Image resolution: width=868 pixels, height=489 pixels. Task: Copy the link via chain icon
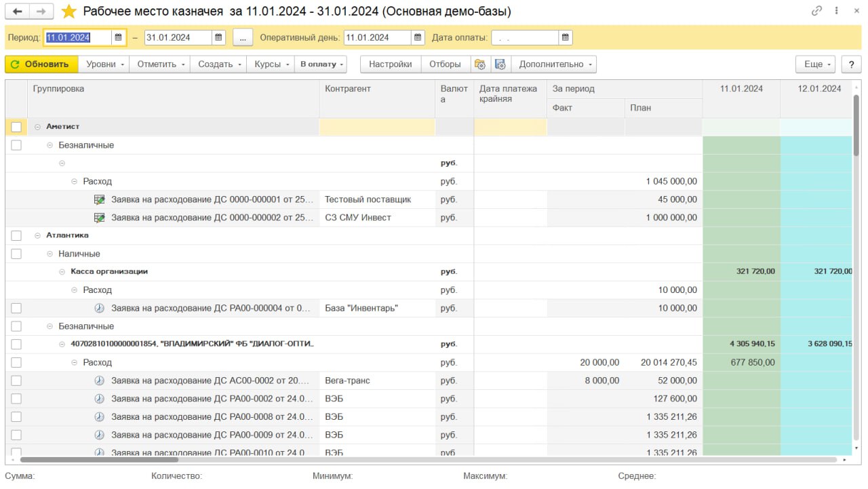click(816, 12)
